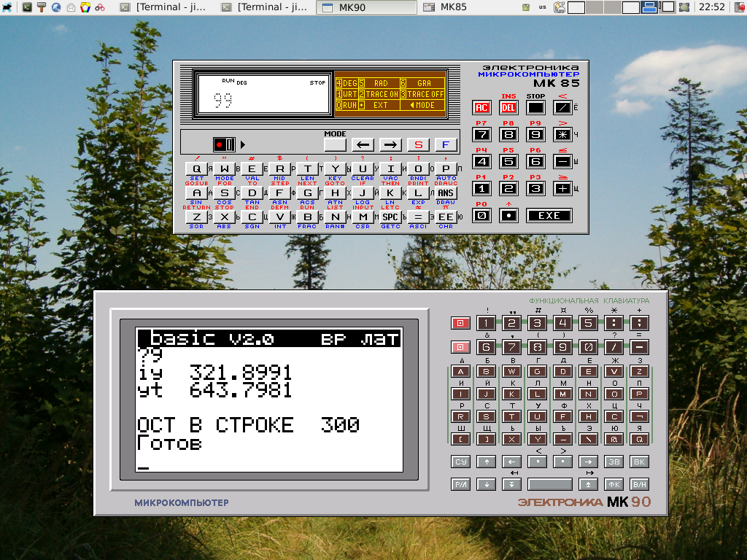747x560 pixels.
Task: Click the MK90 'basic v2.0' title bar line
Action: (x=269, y=338)
